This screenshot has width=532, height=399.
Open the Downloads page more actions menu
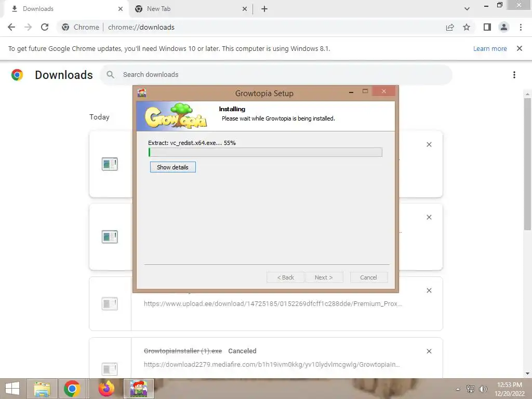514,75
